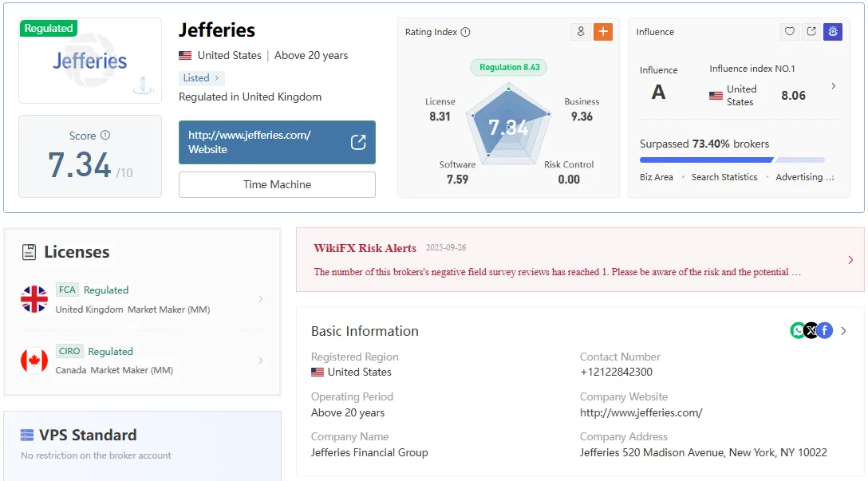This screenshot has width=868, height=481.
Task: Click the 7.34 /10 overall score
Action: tap(90, 165)
